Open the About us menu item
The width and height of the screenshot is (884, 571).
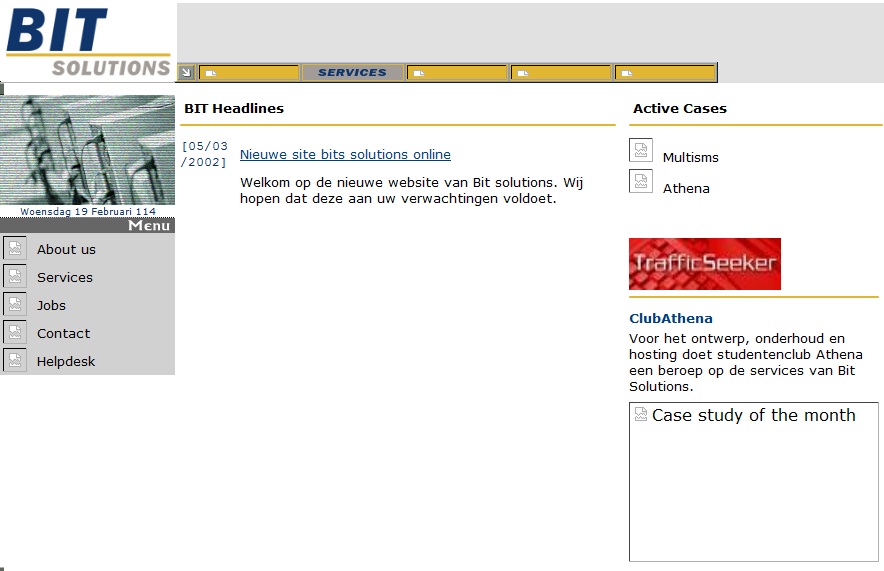pyautogui.click(x=66, y=249)
